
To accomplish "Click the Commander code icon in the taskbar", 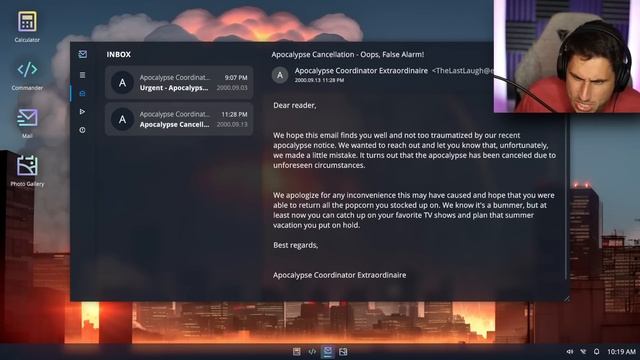I will [312, 352].
